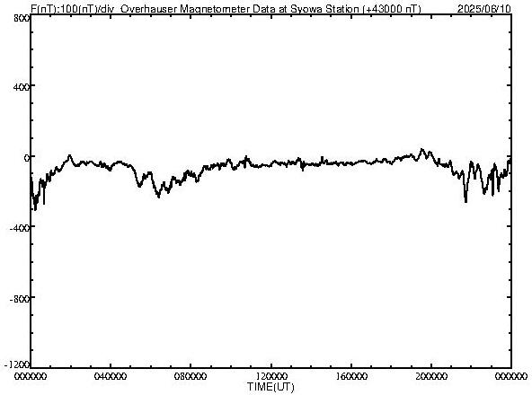Click the F(nT):100(nT)/div scale label
Image resolution: width=532 pixels, height=395 pixels.
click(x=72, y=9)
